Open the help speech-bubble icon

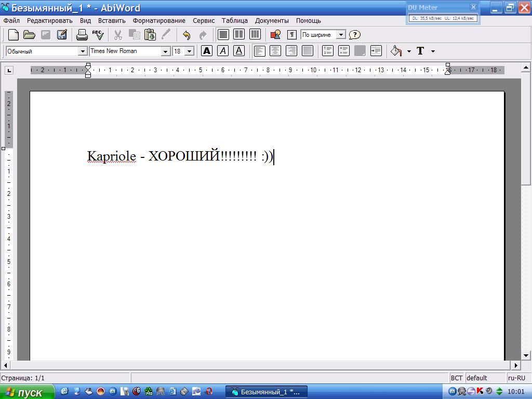[x=354, y=35]
